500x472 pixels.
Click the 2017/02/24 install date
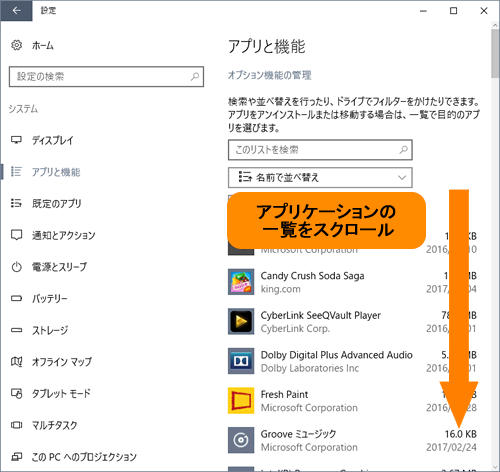point(451,447)
